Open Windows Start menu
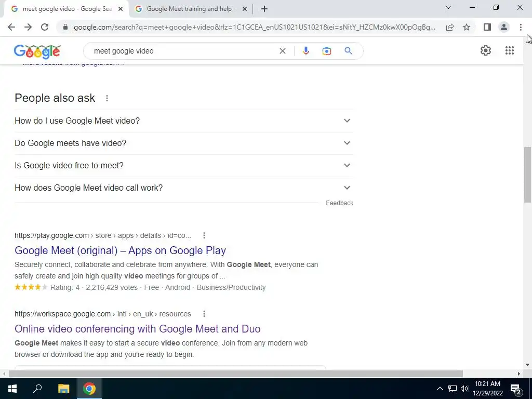The height and width of the screenshot is (399, 532). [12, 389]
